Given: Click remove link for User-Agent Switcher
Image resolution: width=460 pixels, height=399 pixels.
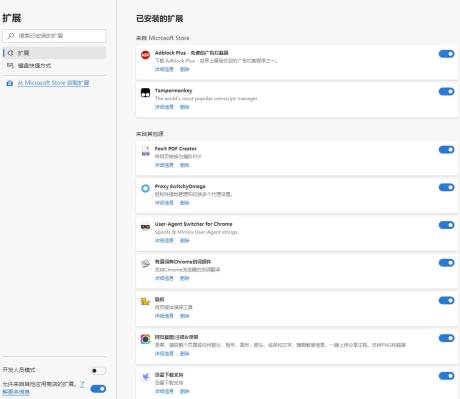Looking at the screenshot, I should [185, 240].
